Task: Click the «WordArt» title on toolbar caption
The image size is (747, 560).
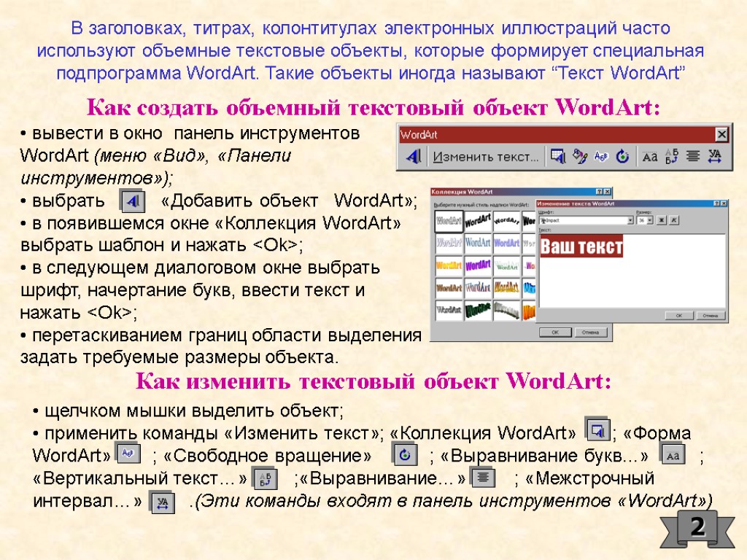Action: [419, 135]
